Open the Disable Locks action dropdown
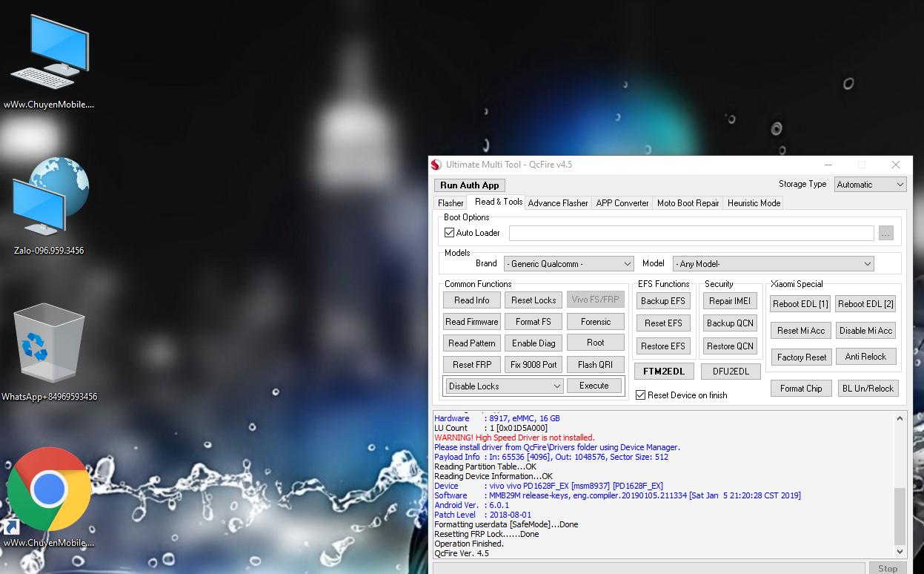The width and height of the screenshot is (924, 574). (505, 386)
